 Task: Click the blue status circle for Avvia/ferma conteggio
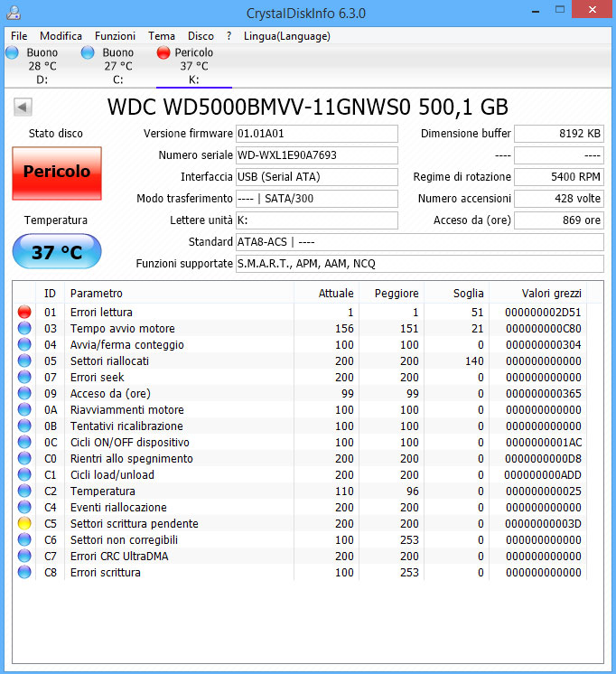pyautogui.click(x=24, y=344)
